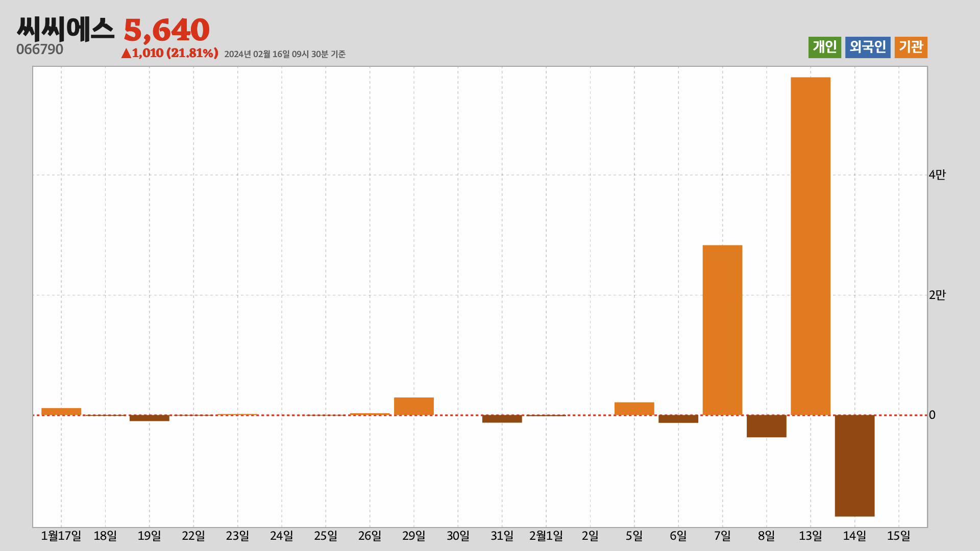Click the 7일 x-axis label
Screen dimensions: 980x551
(722, 536)
